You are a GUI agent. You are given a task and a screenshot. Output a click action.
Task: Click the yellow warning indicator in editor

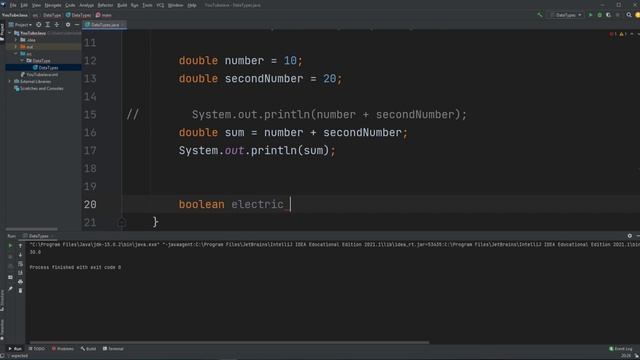pos(622,34)
